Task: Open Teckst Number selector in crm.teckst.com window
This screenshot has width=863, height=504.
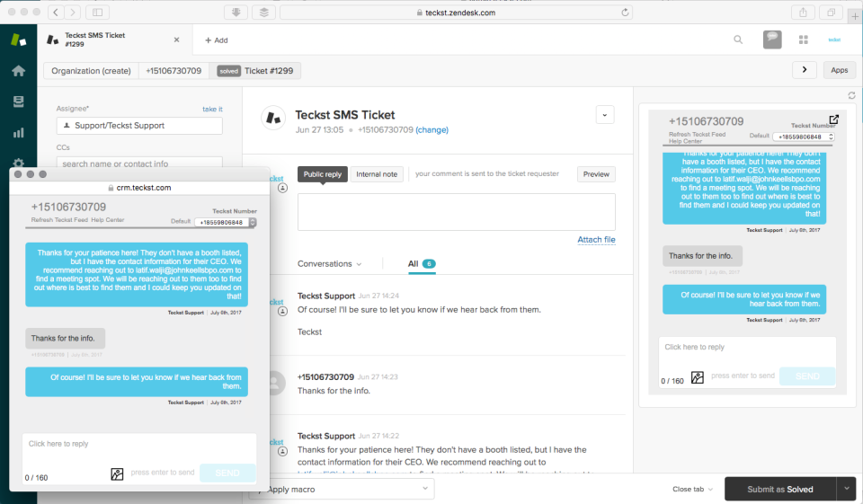Action: click(226, 222)
